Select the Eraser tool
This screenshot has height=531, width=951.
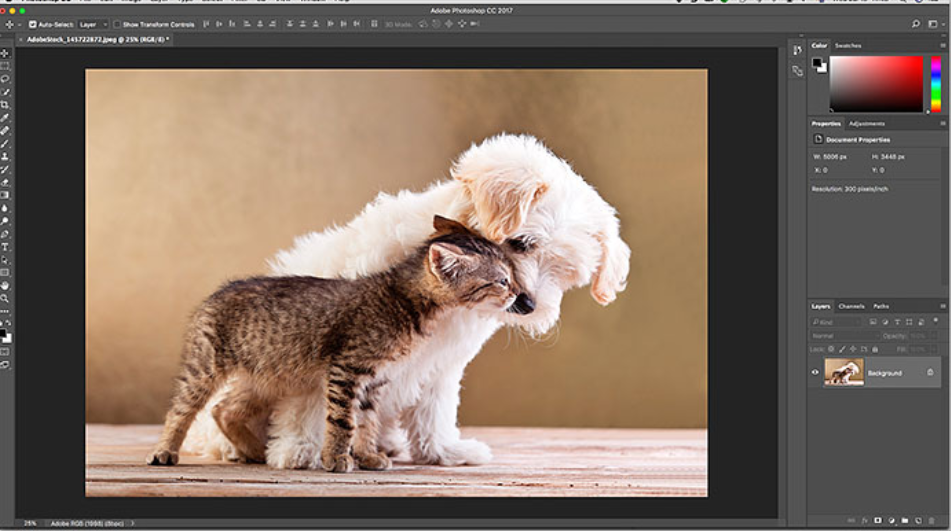click(5, 182)
